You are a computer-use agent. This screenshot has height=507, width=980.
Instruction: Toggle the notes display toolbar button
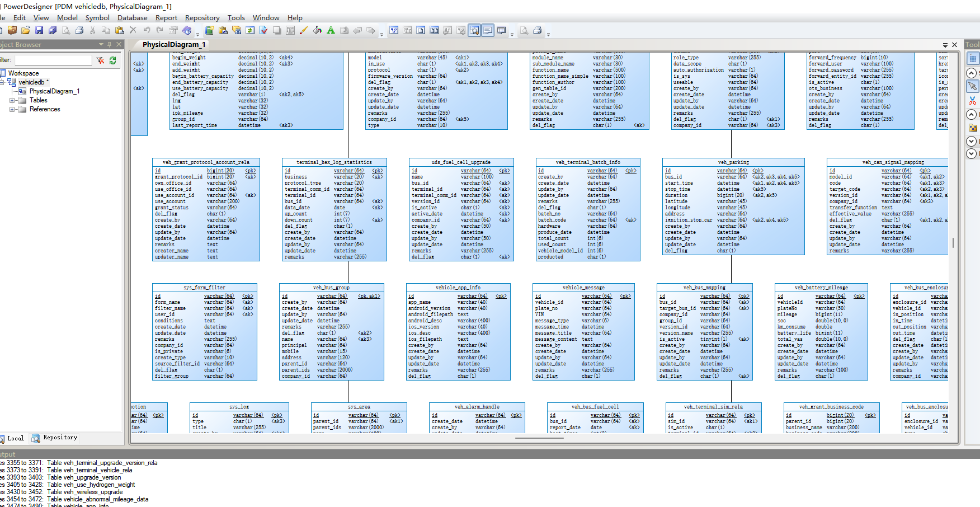(x=487, y=30)
